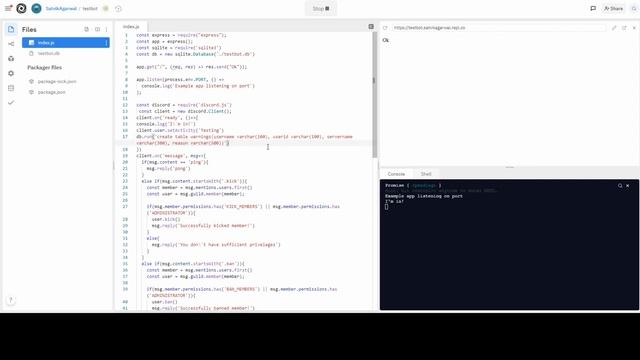Image resolution: width=640 pixels, height=360 pixels.
Task: Open the help question mark icon
Action: (11, 300)
